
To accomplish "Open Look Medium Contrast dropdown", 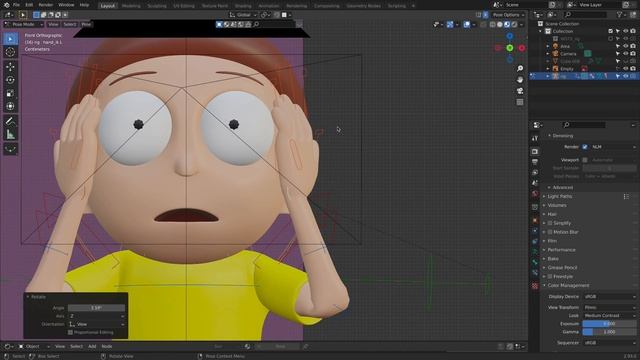I will click(609, 316).
